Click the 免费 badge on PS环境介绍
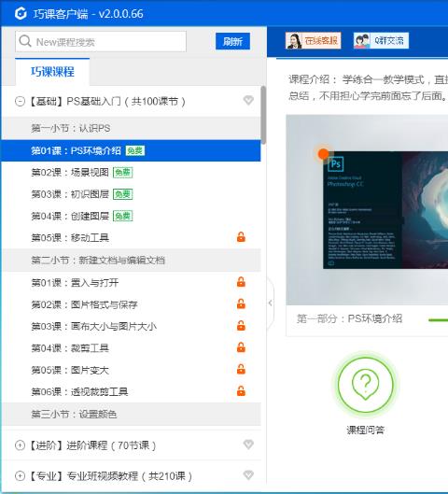 134,150
